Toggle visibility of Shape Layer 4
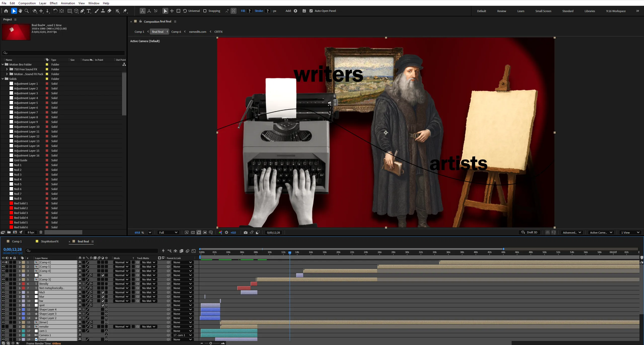 pyautogui.click(x=3, y=309)
